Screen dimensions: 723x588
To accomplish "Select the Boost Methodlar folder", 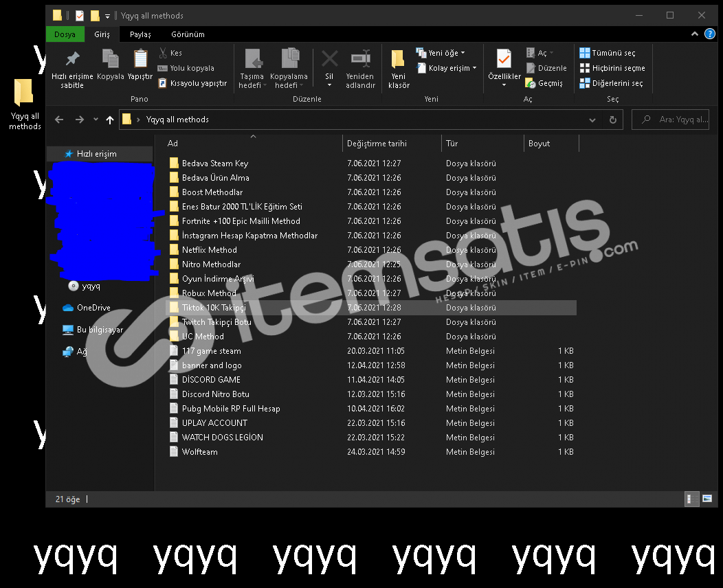I will (212, 192).
